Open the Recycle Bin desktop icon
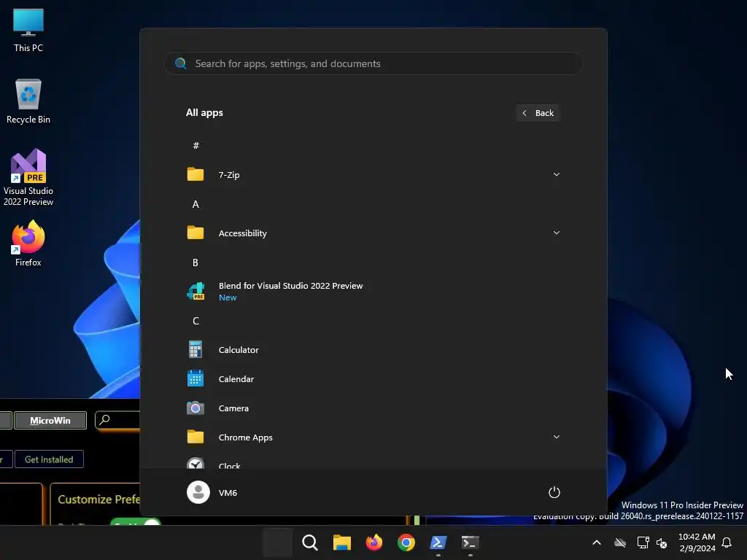The width and height of the screenshot is (747, 560). (x=28, y=101)
